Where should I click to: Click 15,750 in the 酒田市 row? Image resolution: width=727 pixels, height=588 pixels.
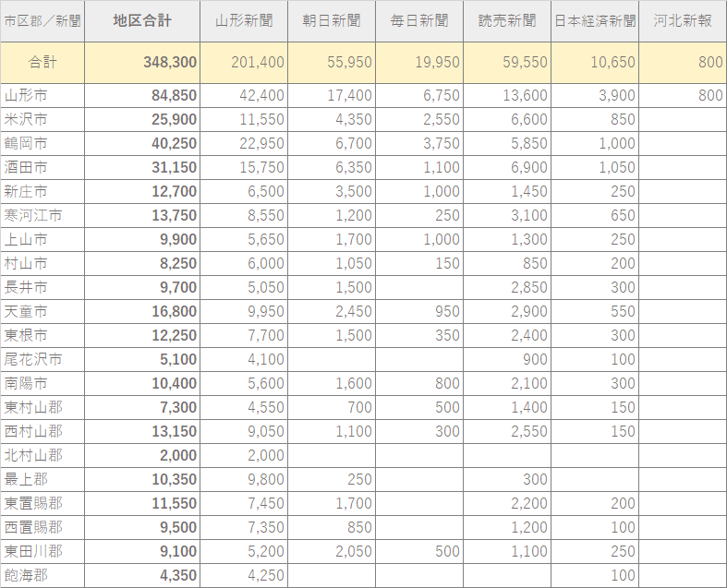[244, 168]
